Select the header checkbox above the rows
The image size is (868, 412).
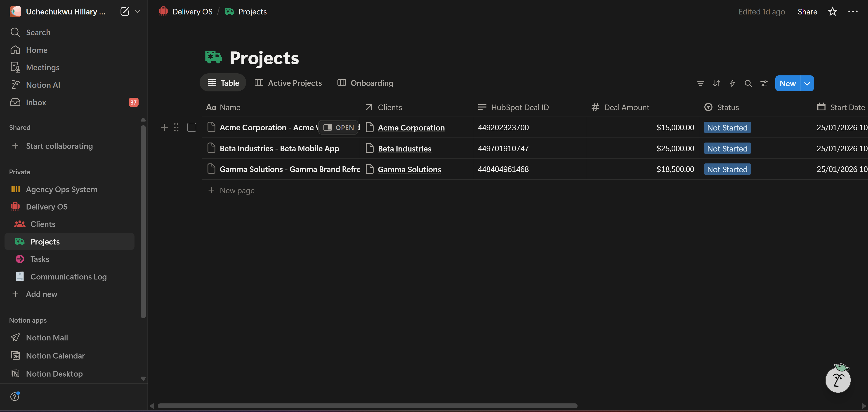coord(192,107)
